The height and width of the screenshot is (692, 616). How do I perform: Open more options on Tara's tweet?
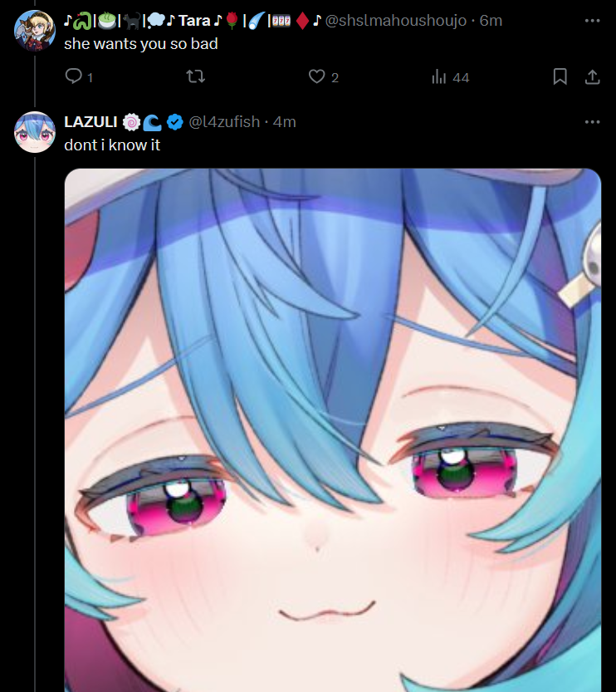coord(592,20)
